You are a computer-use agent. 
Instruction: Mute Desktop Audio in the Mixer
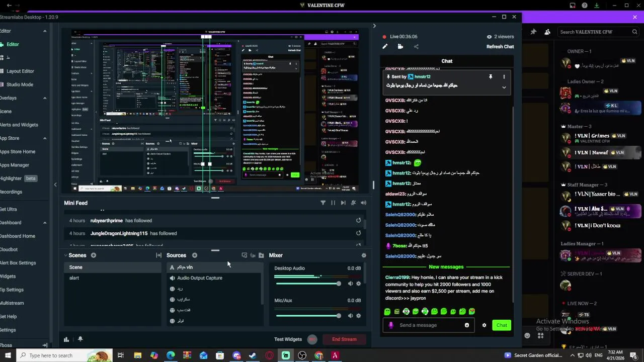(x=350, y=284)
